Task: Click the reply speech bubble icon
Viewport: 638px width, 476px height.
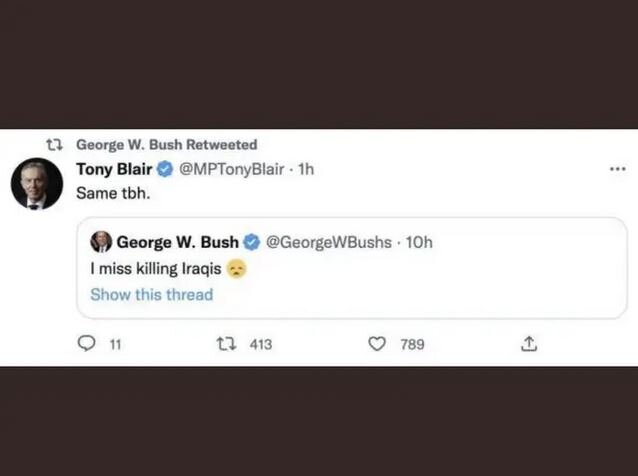Action: tap(86, 344)
